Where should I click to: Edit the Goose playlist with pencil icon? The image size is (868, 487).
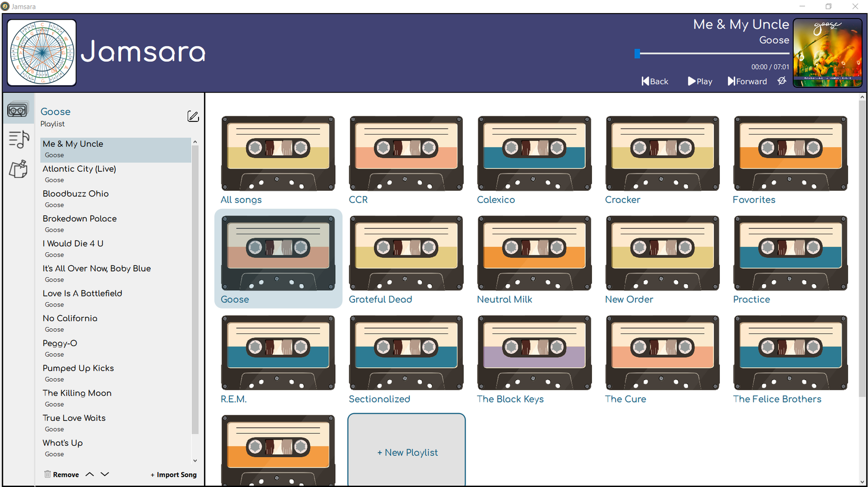click(x=193, y=117)
